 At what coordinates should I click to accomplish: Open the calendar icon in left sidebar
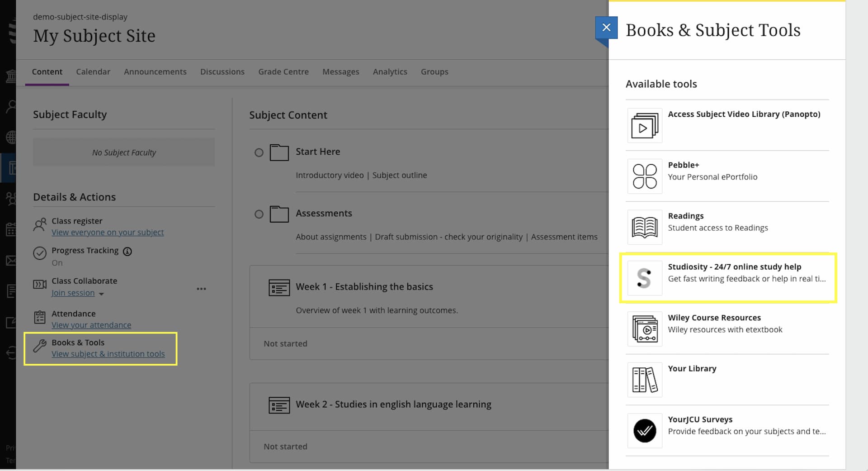click(10, 229)
